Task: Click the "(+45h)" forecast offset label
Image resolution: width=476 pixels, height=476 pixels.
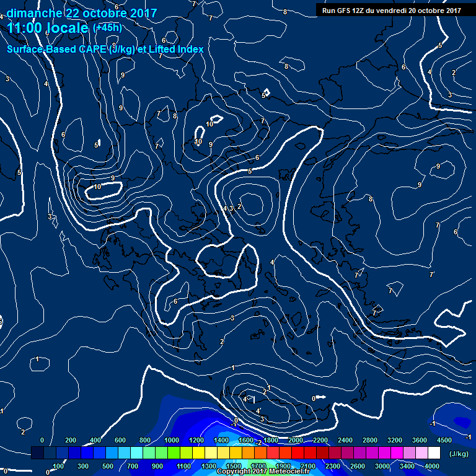Action: pos(107,28)
